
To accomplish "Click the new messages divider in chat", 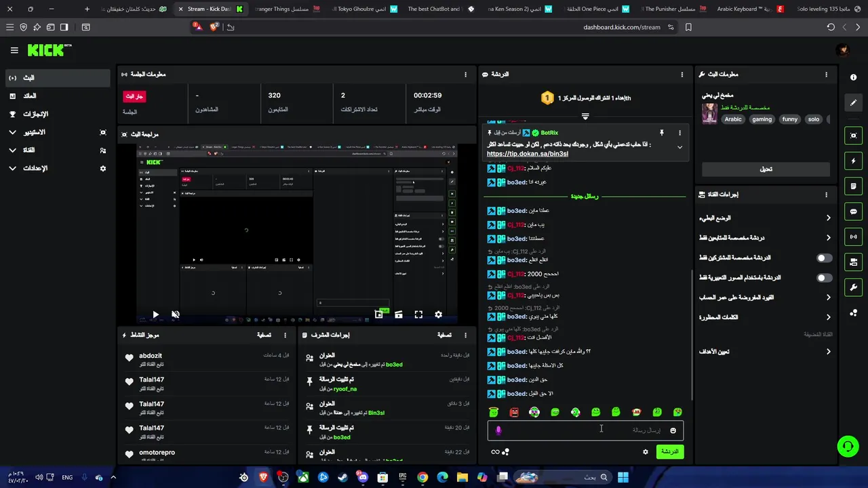I will [585, 197].
